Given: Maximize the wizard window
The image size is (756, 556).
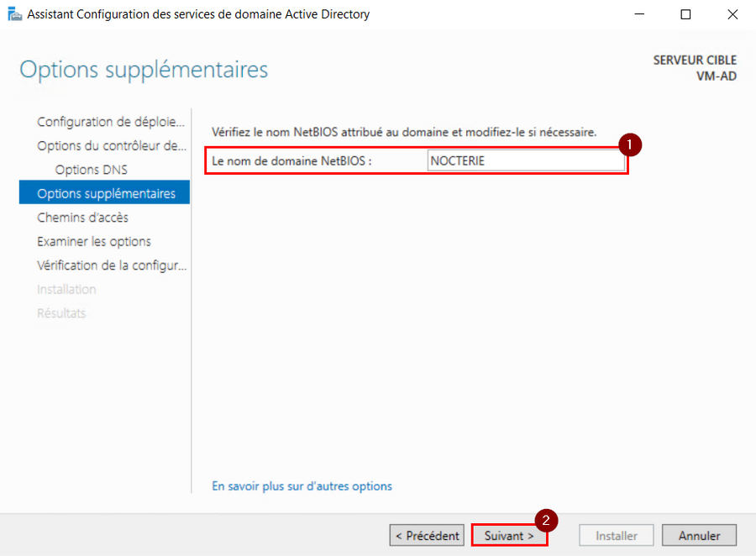Looking at the screenshot, I should (x=685, y=14).
